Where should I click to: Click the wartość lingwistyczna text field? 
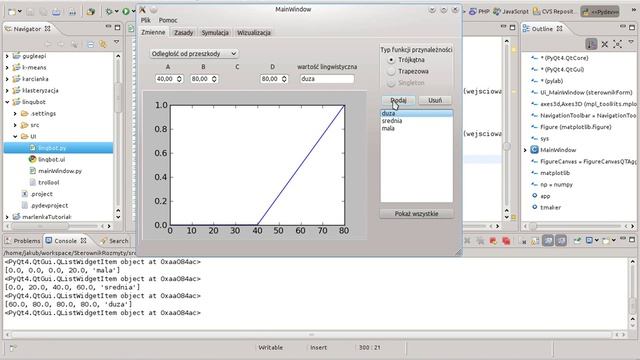(x=327, y=79)
